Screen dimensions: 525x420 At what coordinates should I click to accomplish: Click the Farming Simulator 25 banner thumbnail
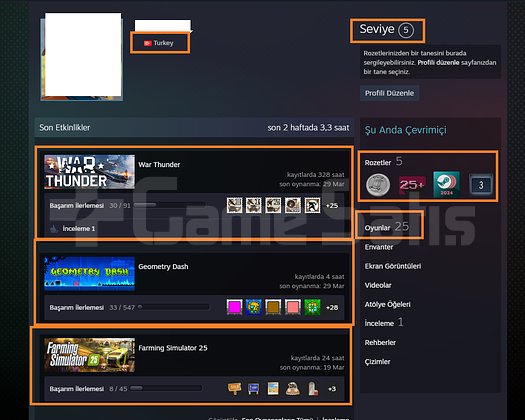click(x=89, y=355)
